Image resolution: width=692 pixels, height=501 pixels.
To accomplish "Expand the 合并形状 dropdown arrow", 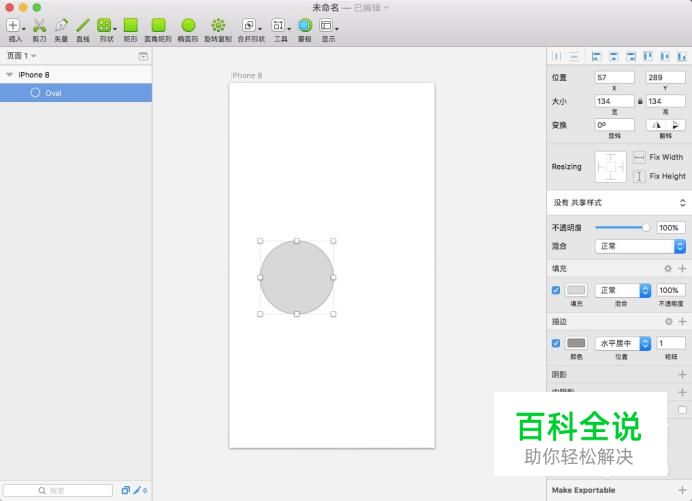I will (260, 29).
